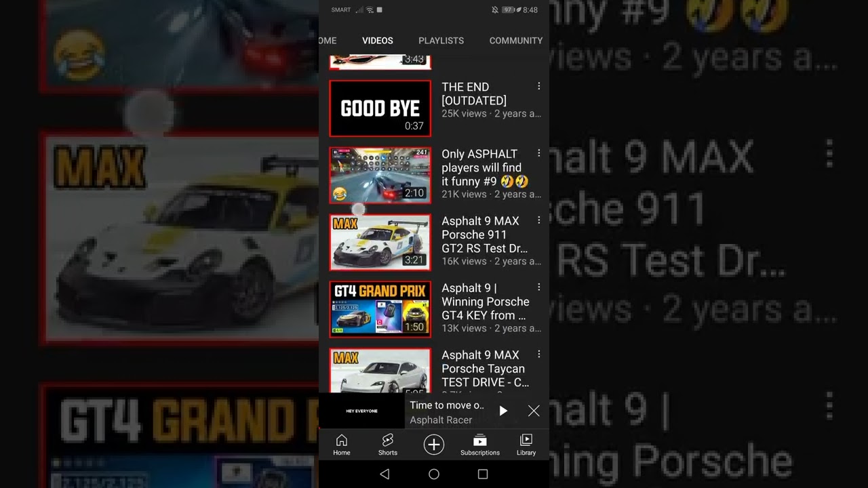
Task: Open video titled THE END [OUTDATED]
Action: pyautogui.click(x=474, y=94)
